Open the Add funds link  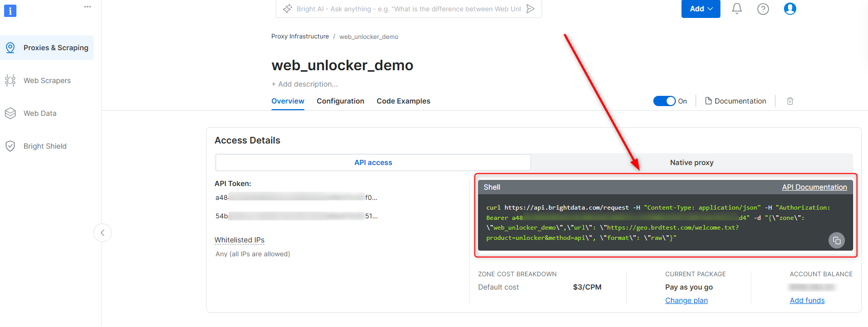[x=807, y=300]
